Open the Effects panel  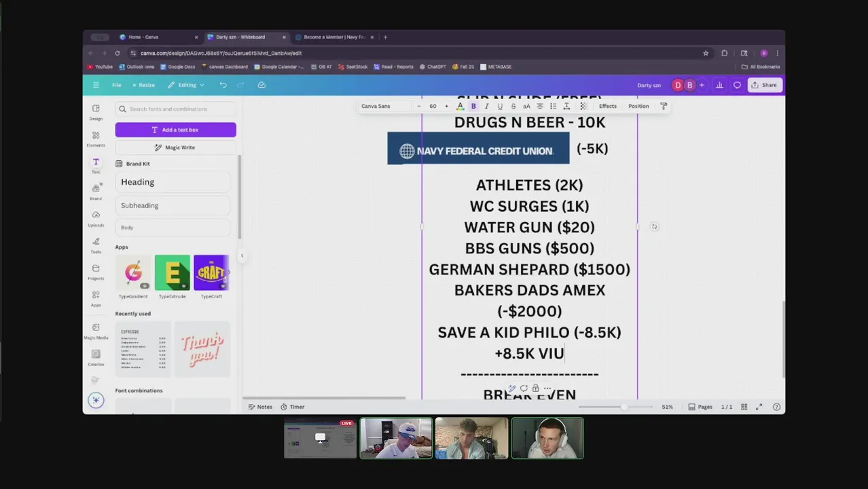(x=608, y=106)
